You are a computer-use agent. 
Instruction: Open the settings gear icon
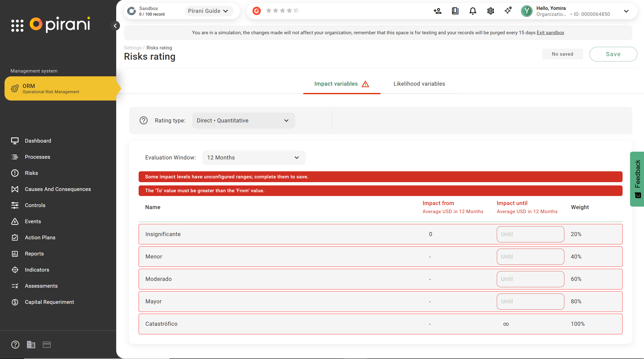[x=490, y=11]
